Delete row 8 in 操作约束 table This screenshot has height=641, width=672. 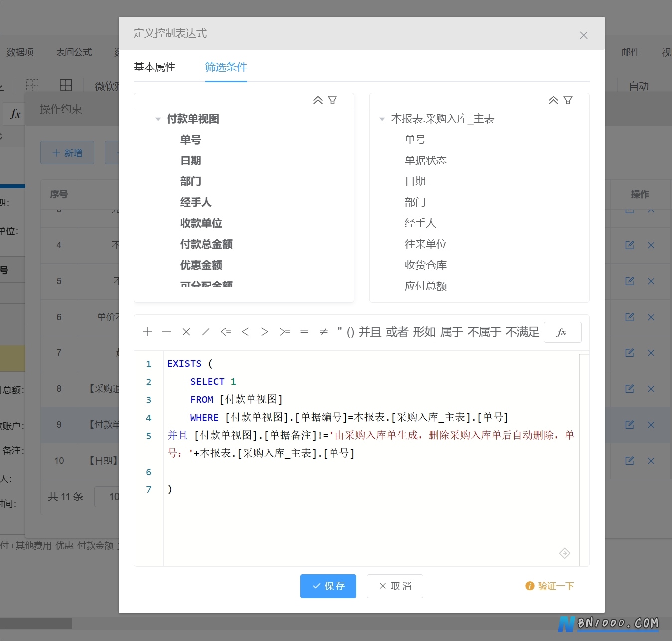(651, 389)
